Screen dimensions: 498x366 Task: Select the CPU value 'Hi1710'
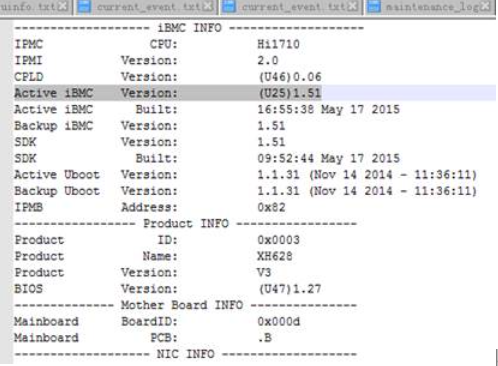(278, 44)
